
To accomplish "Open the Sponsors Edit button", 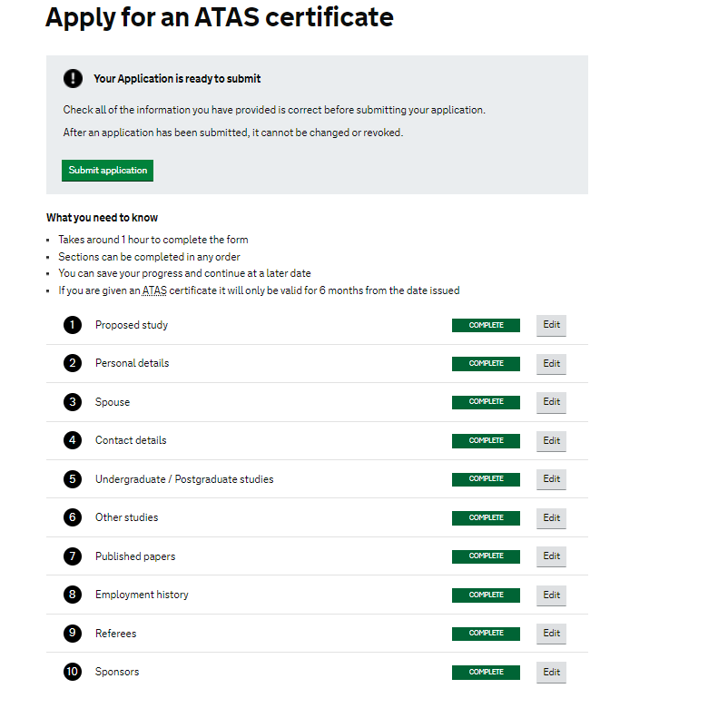I will (x=551, y=672).
